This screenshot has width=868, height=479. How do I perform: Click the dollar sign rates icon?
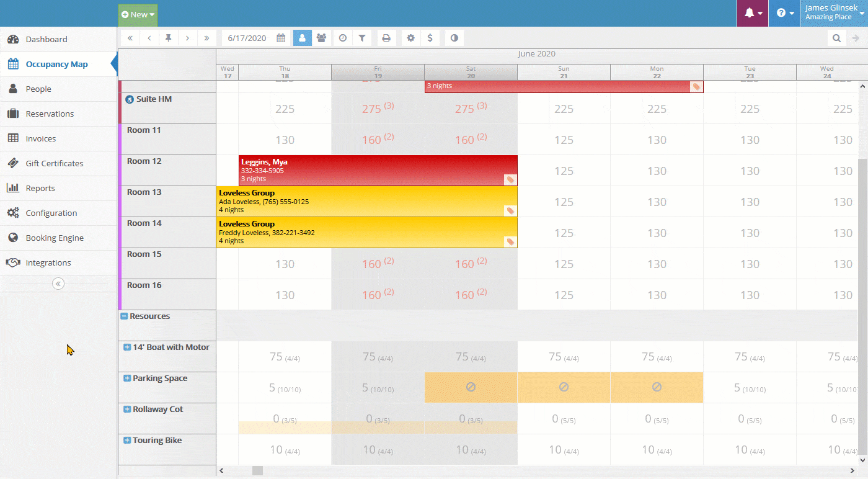(430, 38)
